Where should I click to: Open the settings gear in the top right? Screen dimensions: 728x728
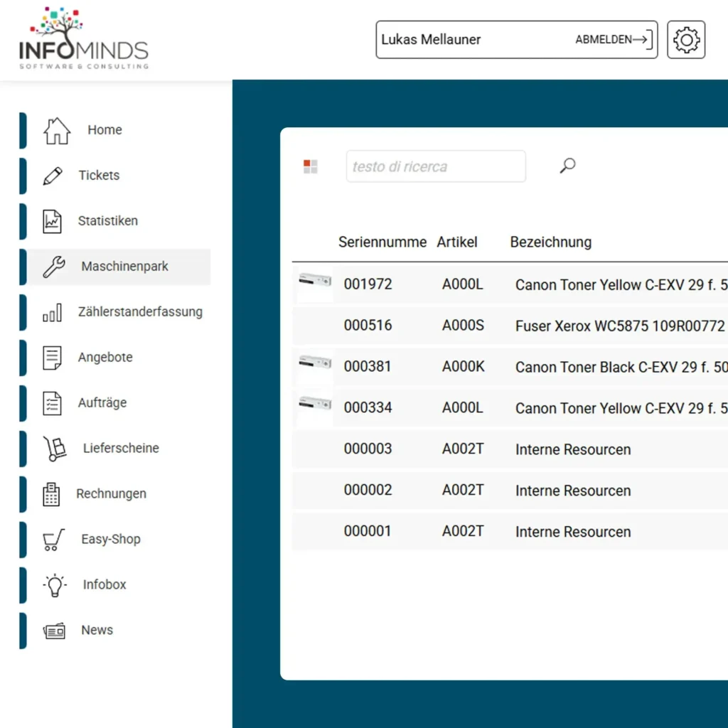(685, 40)
